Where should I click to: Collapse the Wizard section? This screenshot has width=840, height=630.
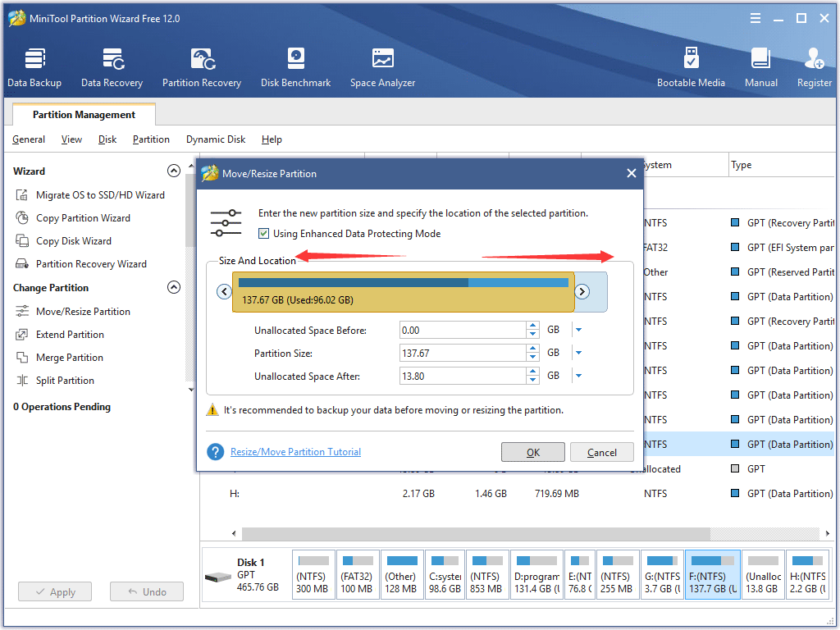point(174,171)
